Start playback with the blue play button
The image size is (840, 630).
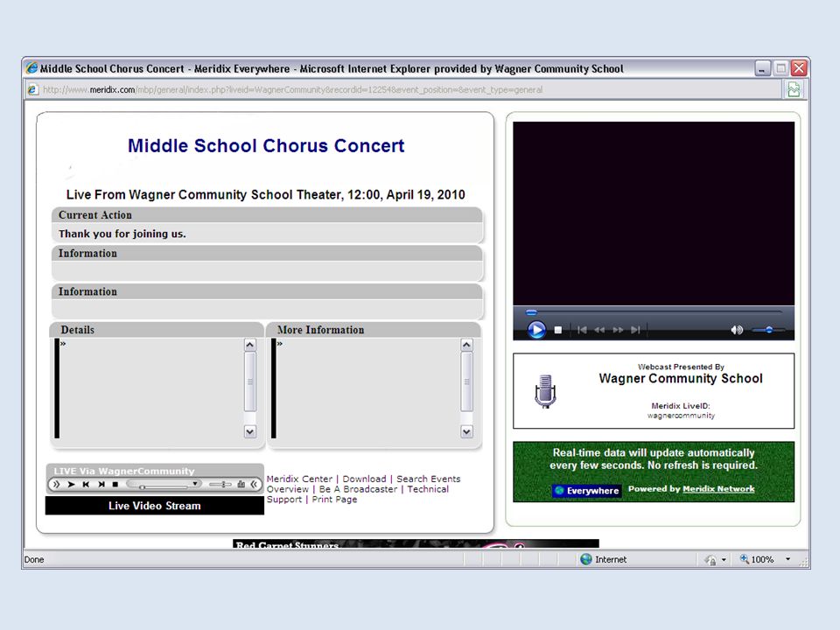click(x=536, y=330)
